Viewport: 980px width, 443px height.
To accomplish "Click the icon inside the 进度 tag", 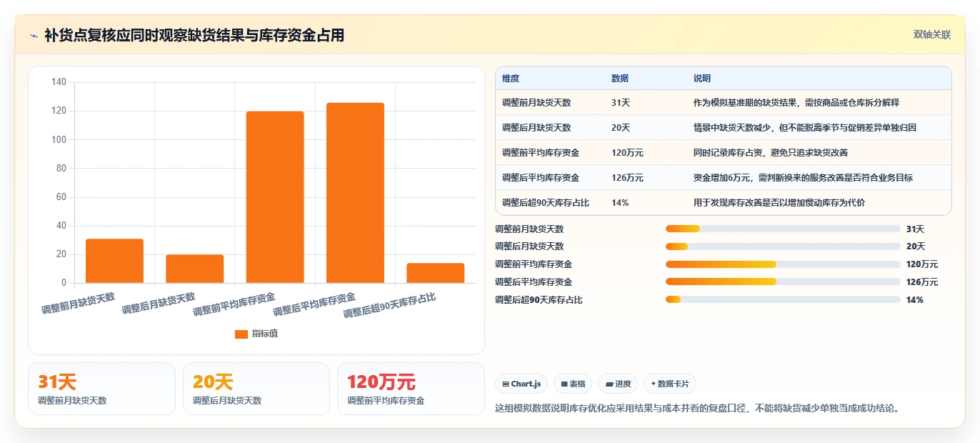I will point(609,384).
